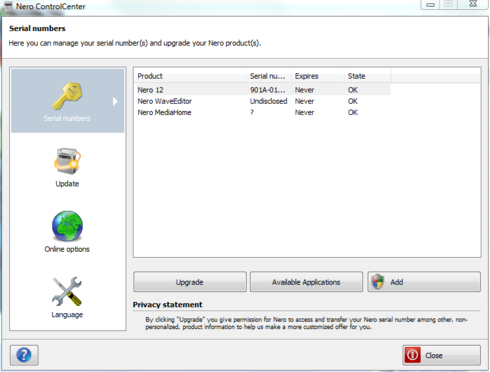Open the Language tools icon
Image resolution: width=490 pixels, height=372 pixels.
pos(67,291)
